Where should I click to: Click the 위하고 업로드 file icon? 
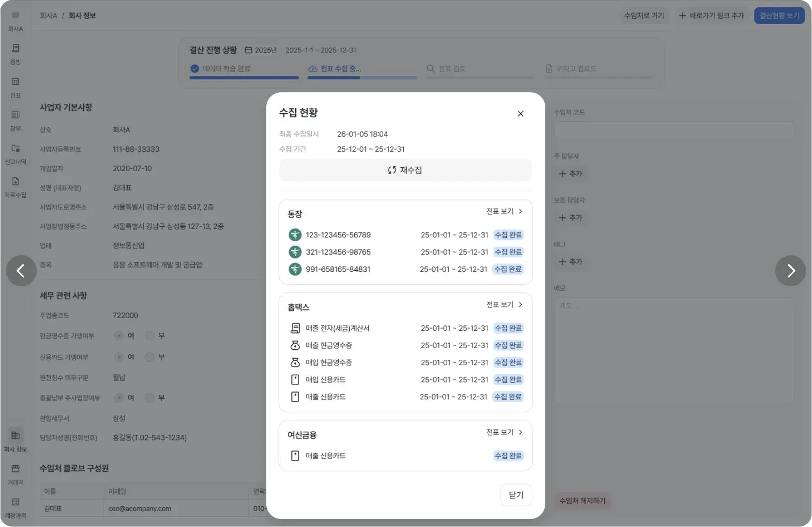coord(549,69)
